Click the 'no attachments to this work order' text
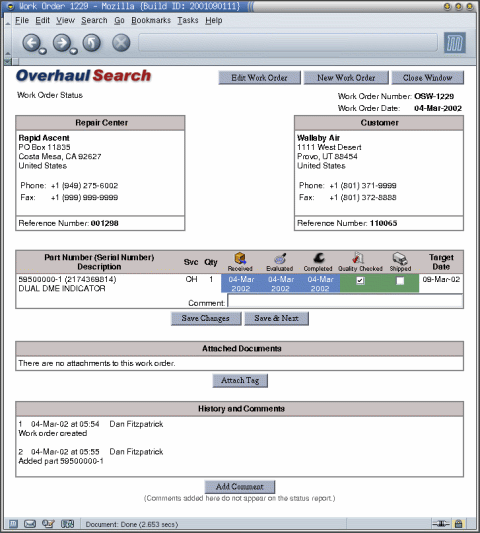This screenshot has height=533, width=480. (97, 363)
